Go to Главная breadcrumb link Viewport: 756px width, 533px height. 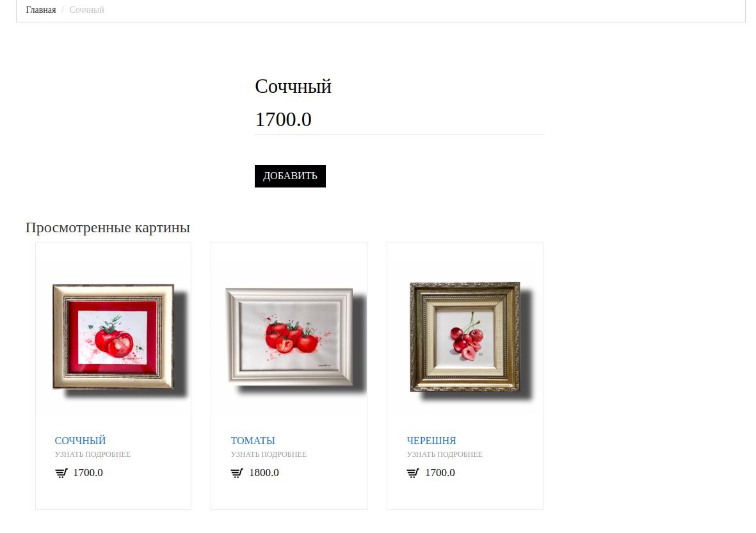[x=41, y=10]
